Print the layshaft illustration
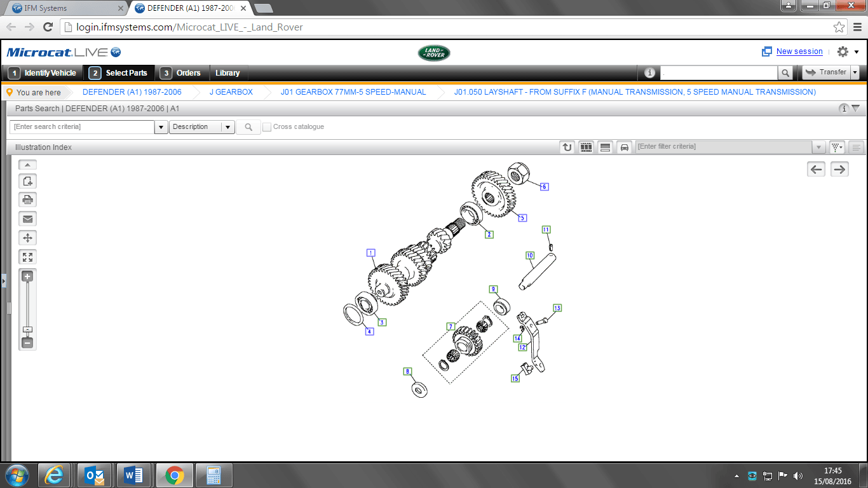The width and height of the screenshot is (868, 488). (x=28, y=200)
